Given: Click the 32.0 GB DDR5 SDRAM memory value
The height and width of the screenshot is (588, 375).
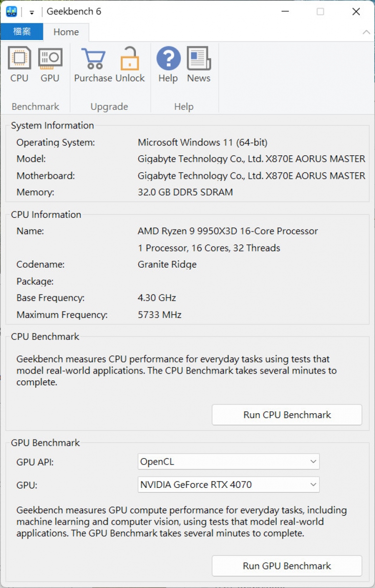Looking at the screenshot, I should 185,192.
